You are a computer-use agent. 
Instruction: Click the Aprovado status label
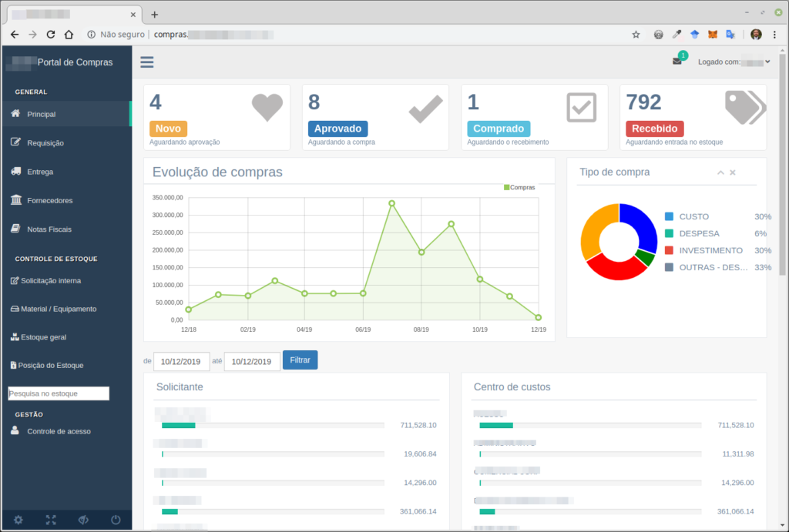click(x=337, y=129)
